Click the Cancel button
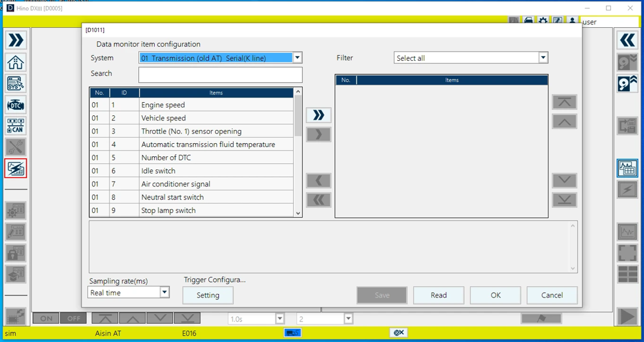Viewport: 644px width, 342px height. 552,295
